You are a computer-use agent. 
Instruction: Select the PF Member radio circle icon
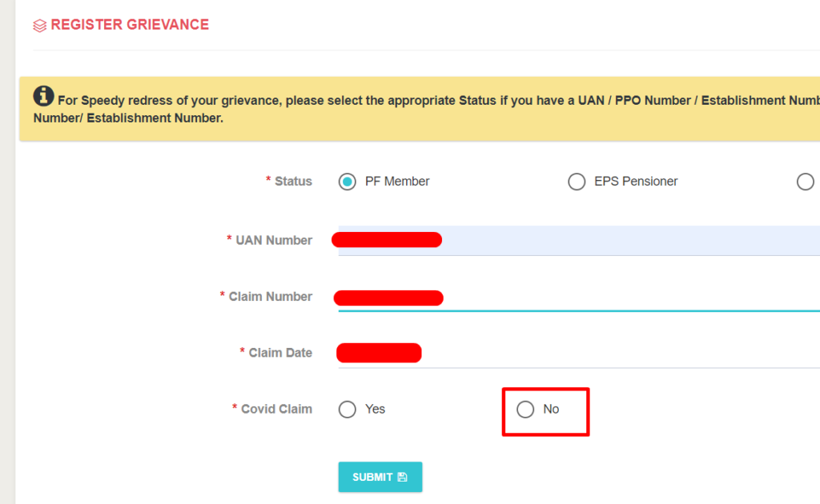coord(347,182)
